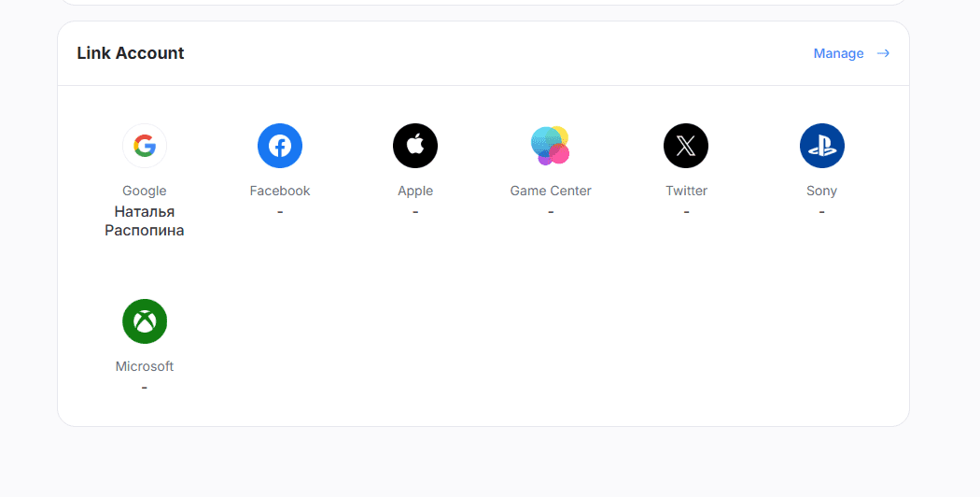Click the dash under Facebook
The image size is (980, 497).
pos(280,212)
